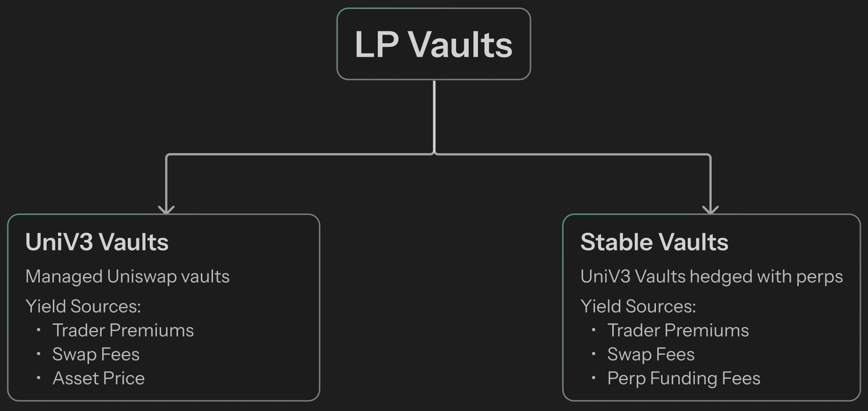The height and width of the screenshot is (411, 868).
Task: Click Swap Fees under Stable Vaults
Action: coord(651,354)
